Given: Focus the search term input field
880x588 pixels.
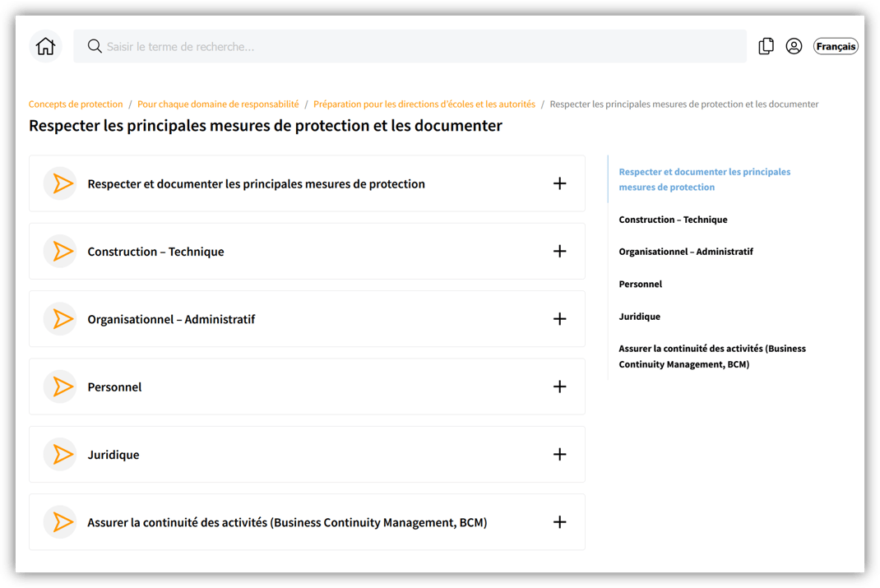Looking at the screenshot, I should 410,46.
